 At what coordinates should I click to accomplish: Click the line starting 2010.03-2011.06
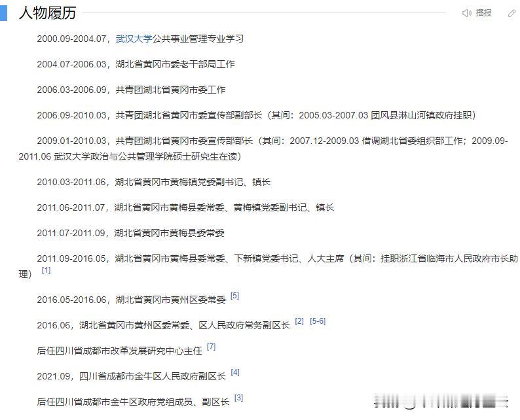(154, 182)
